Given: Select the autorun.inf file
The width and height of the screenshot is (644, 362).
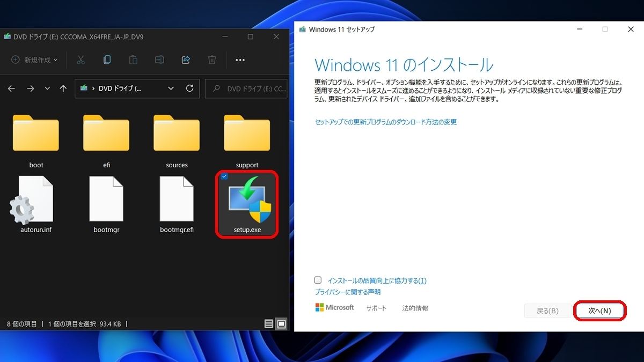Looking at the screenshot, I should (x=36, y=204).
